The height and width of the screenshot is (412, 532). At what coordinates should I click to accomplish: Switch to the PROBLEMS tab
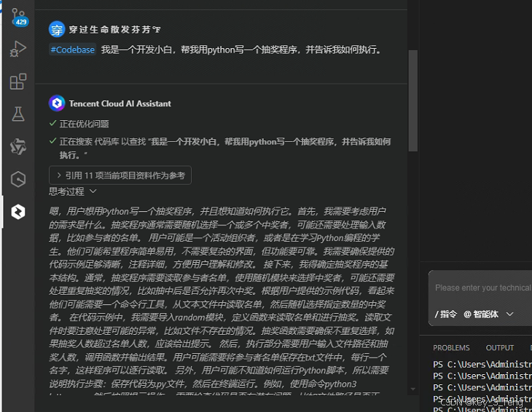point(451,348)
